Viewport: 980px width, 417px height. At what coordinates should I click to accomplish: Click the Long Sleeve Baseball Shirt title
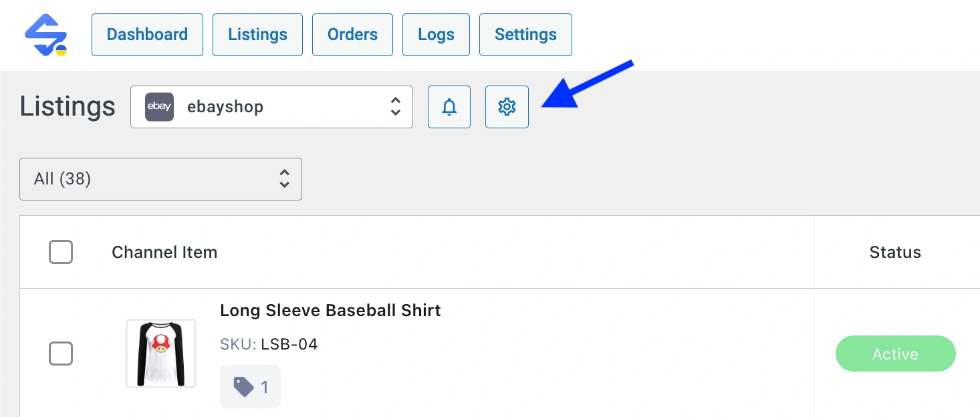pyautogui.click(x=330, y=311)
